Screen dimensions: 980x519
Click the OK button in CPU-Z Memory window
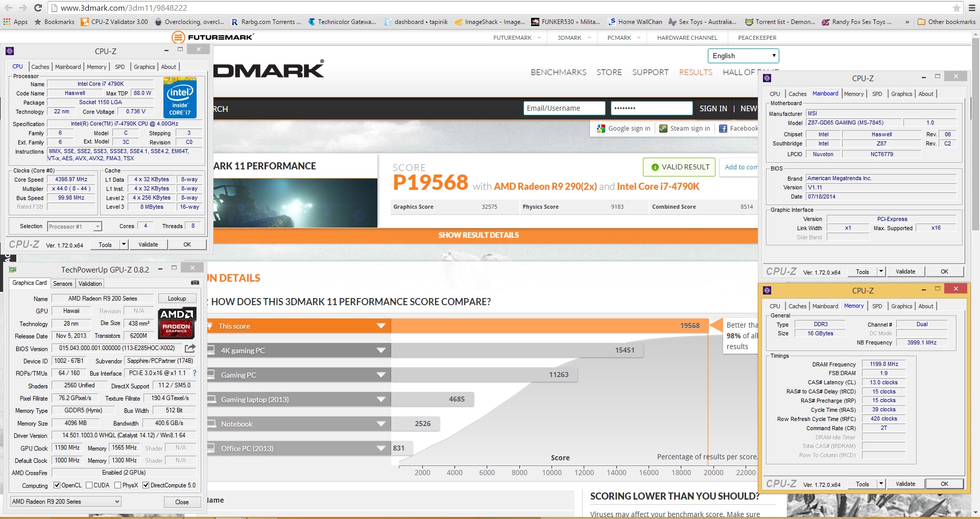944,484
